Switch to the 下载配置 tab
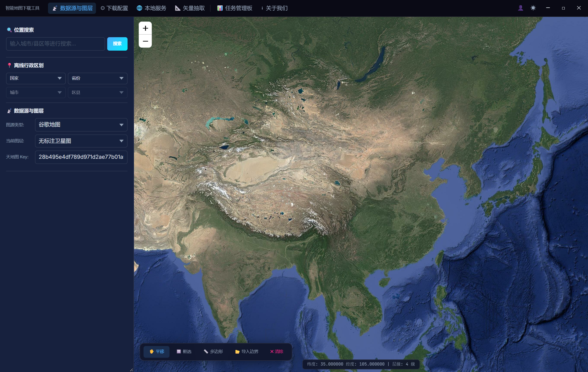588x372 pixels. coord(114,8)
